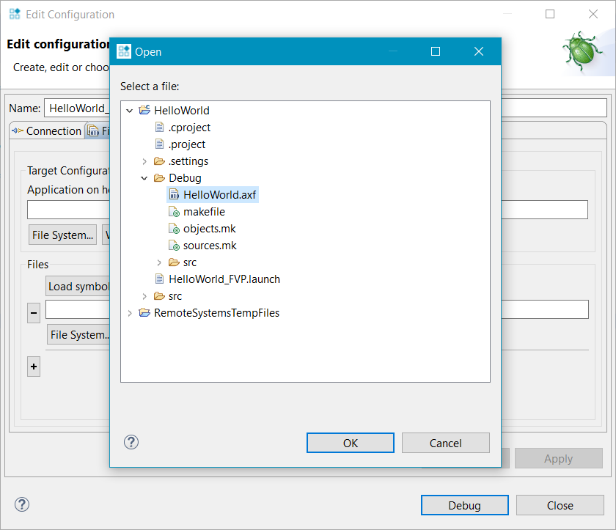
Task: Click the help icon in Open dialog
Action: click(x=131, y=442)
